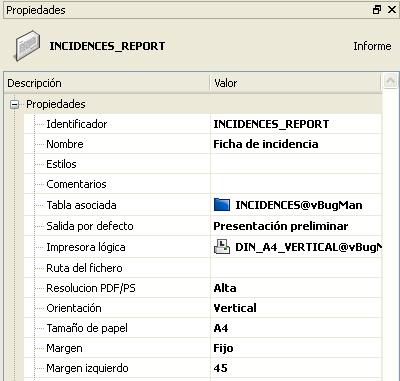Collapse the Propiedades tree group
Viewport: 400px width, 381px height.
(14, 105)
